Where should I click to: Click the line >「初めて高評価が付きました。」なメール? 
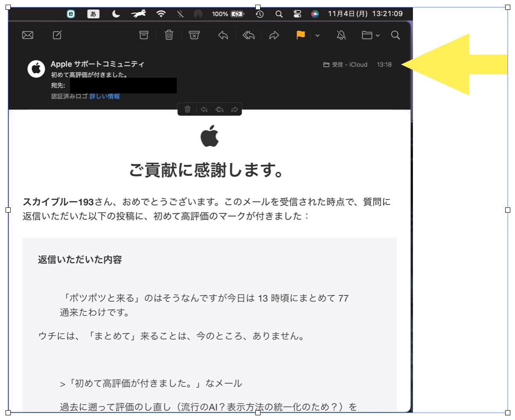(151, 383)
